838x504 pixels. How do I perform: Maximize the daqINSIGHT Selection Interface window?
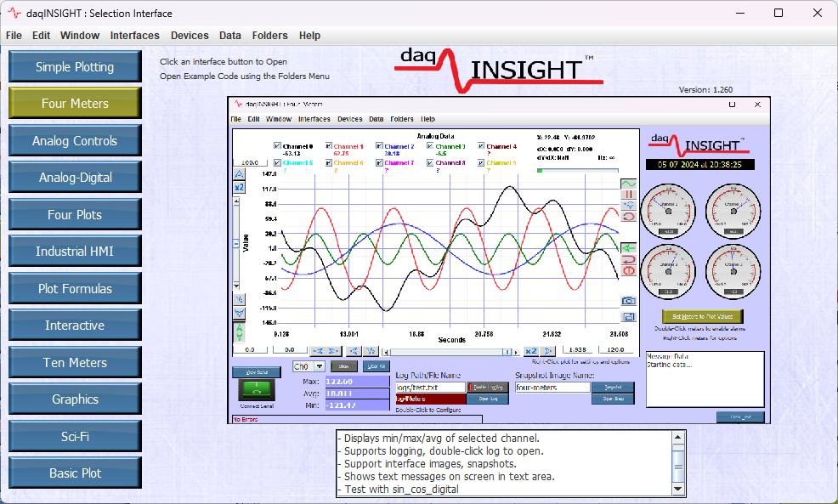(779, 13)
